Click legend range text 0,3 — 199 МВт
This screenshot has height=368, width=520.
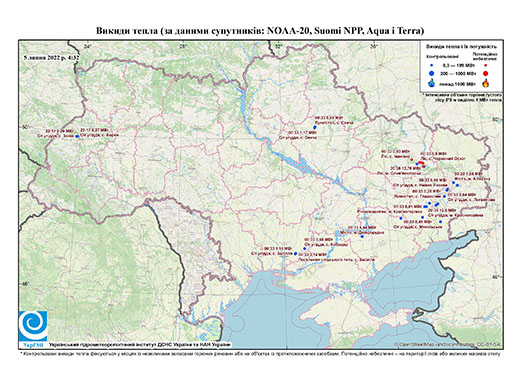(459, 66)
